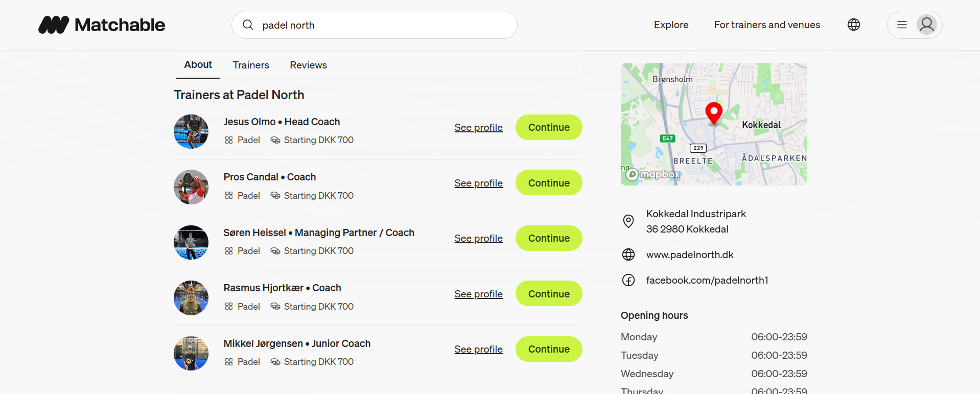The image size is (980, 394).
Task: Click 'Søren Heissel • Managing Partner / Coach'
Action: [x=319, y=233]
